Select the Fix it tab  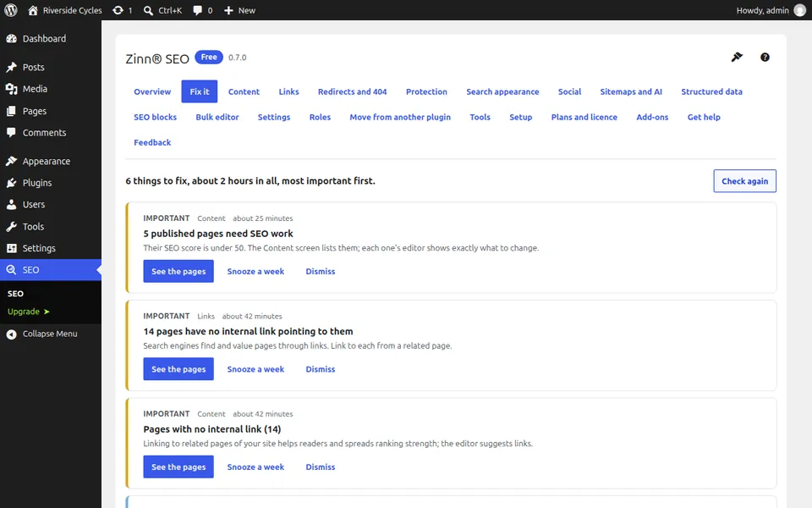pos(200,91)
